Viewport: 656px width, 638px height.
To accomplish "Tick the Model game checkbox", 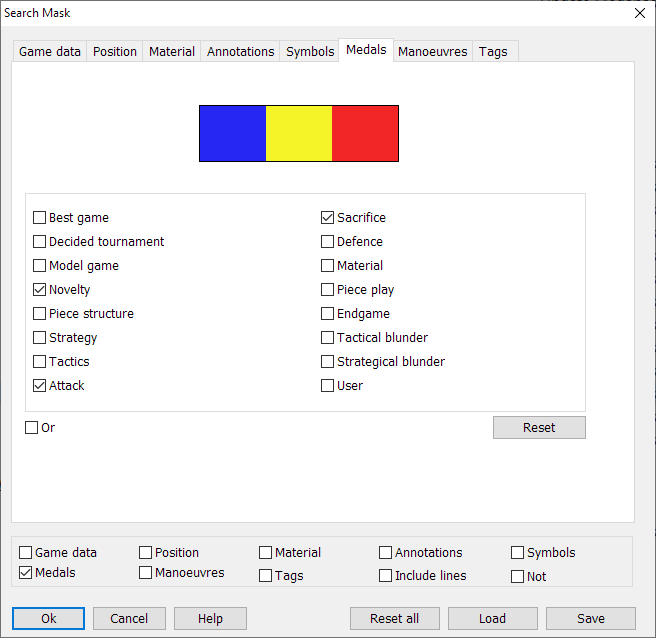I will pos(39,266).
